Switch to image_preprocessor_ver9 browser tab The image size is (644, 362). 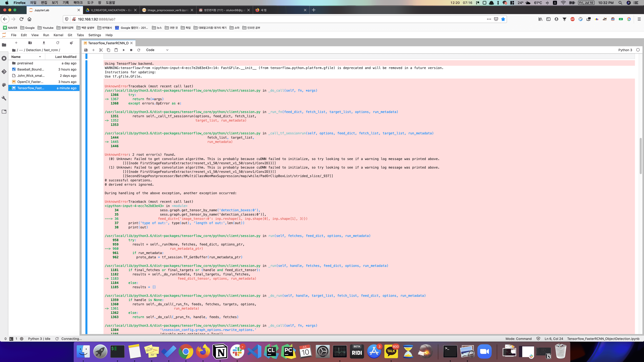[167, 10]
